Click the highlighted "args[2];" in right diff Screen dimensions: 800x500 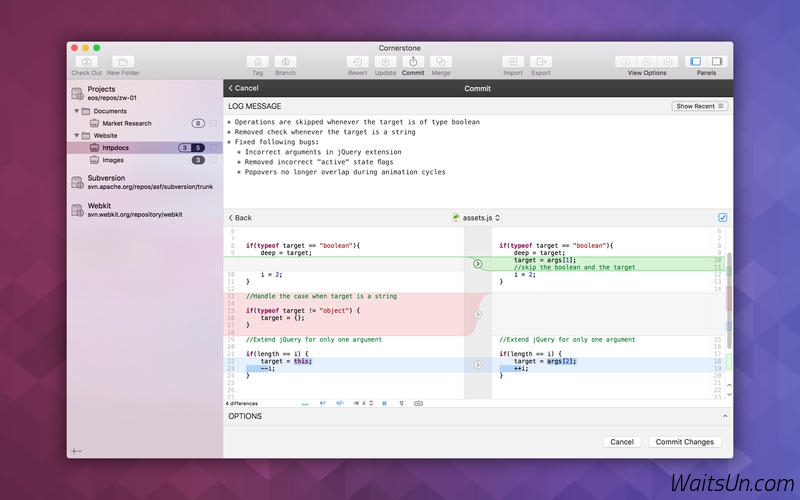pos(562,361)
